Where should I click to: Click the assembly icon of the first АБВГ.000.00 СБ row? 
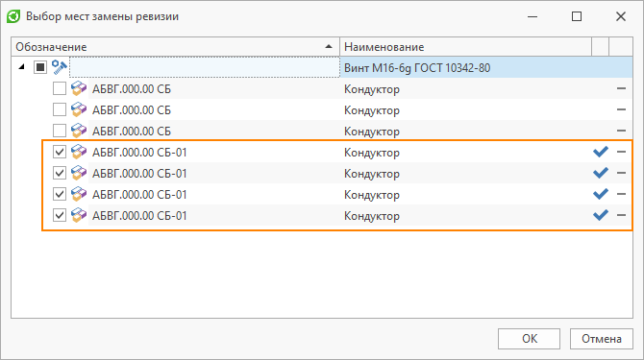pos(79,88)
